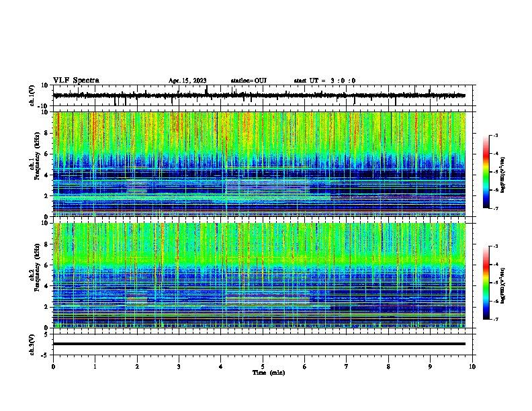The image size is (532, 411).
Task: Click the "5" tick label on the time axis
Action: 263,367
